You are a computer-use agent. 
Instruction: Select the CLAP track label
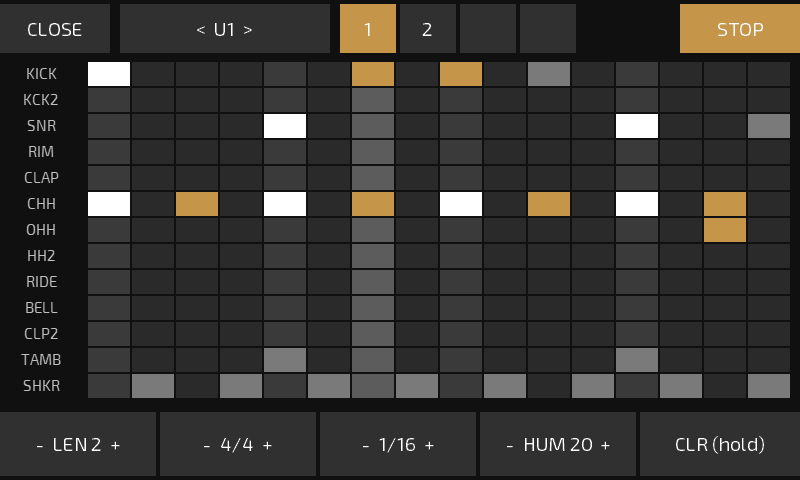41,178
